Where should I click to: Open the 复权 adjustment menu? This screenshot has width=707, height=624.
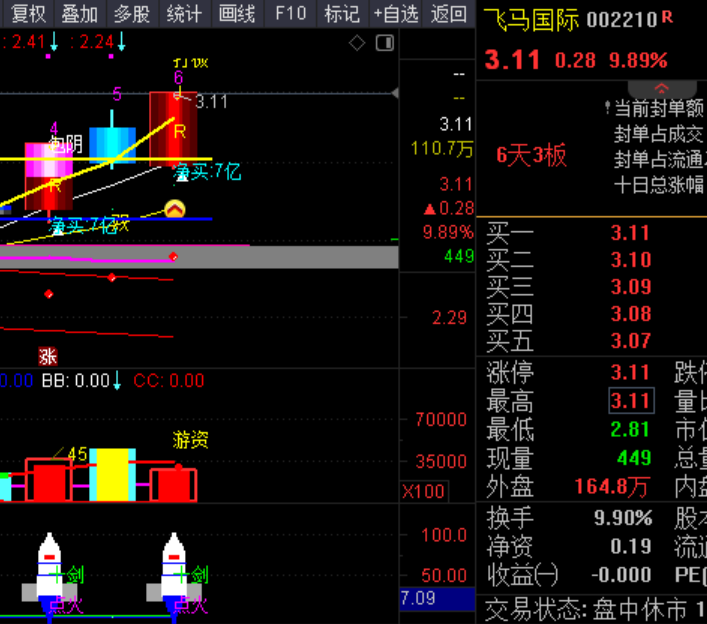click(x=28, y=14)
